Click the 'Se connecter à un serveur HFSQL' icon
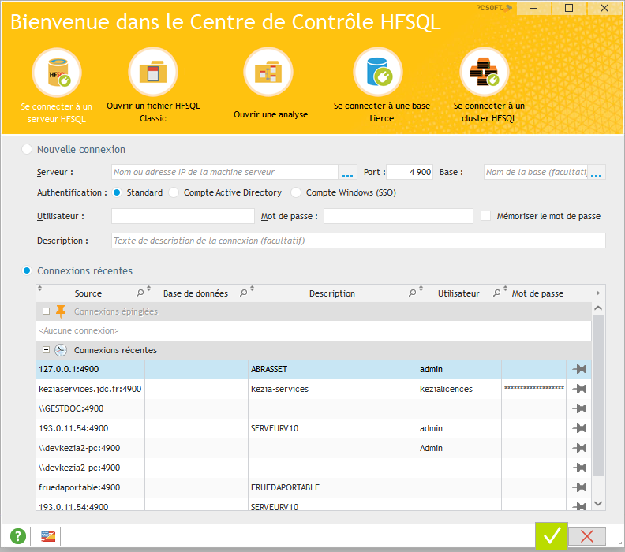Viewport: 625px width, 552px height. [x=56, y=73]
